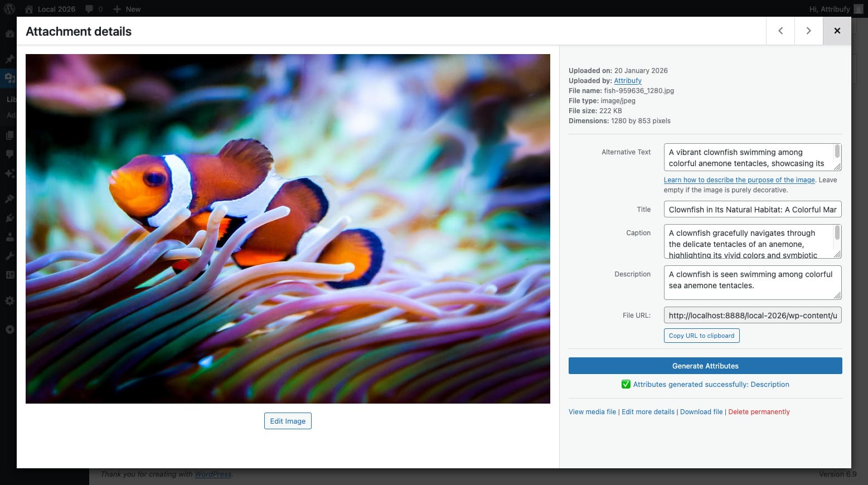This screenshot has height=485, width=868.
Task: Select the File URL input field
Action: pyautogui.click(x=751, y=315)
